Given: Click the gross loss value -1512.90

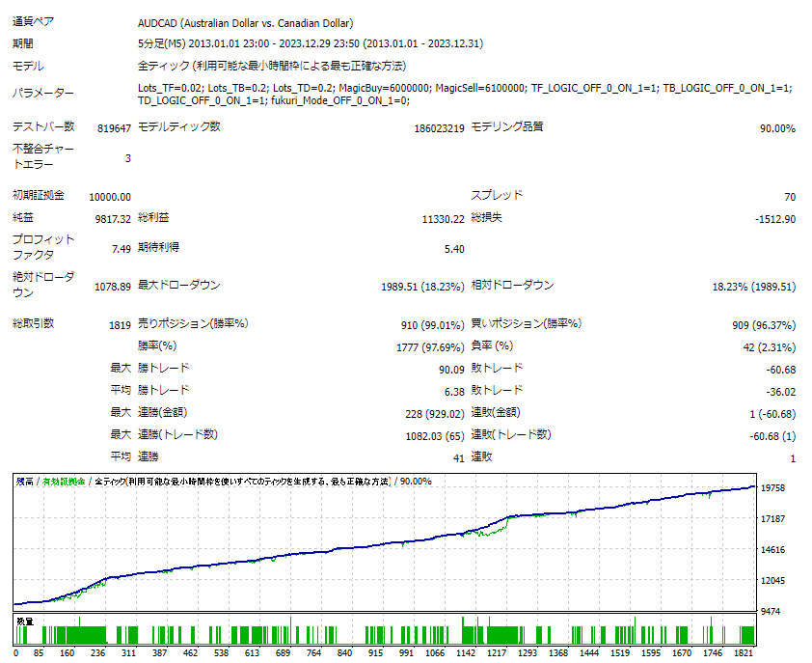Looking at the screenshot, I should coord(775,219).
